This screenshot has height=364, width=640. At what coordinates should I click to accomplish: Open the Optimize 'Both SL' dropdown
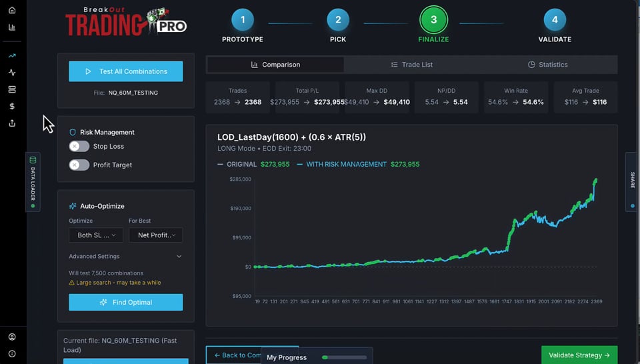(96, 235)
